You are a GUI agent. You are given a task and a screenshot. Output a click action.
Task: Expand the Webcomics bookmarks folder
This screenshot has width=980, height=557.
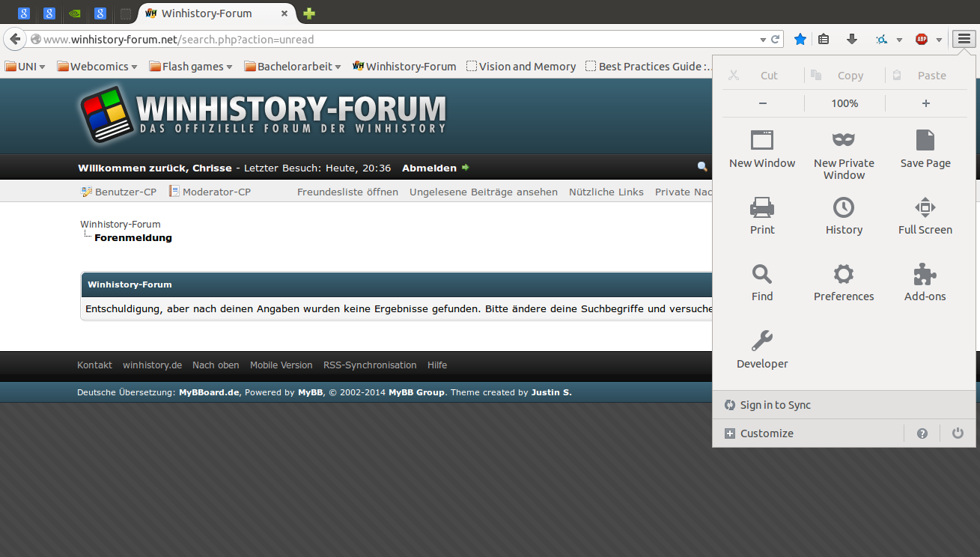coord(97,67)
